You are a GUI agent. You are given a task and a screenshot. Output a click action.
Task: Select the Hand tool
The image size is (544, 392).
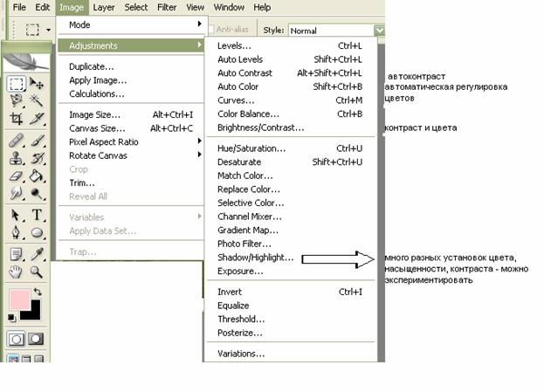pyautogui.click(x=16, y=272)
